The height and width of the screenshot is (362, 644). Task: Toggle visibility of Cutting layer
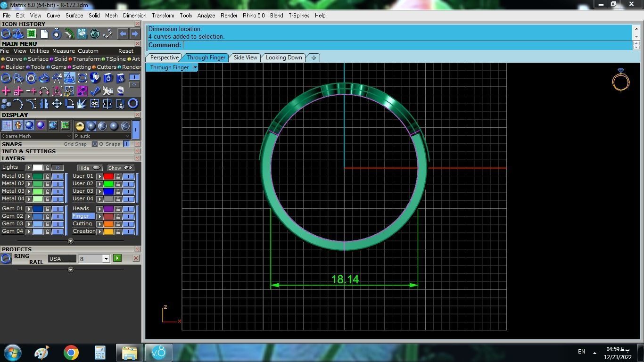128,224
